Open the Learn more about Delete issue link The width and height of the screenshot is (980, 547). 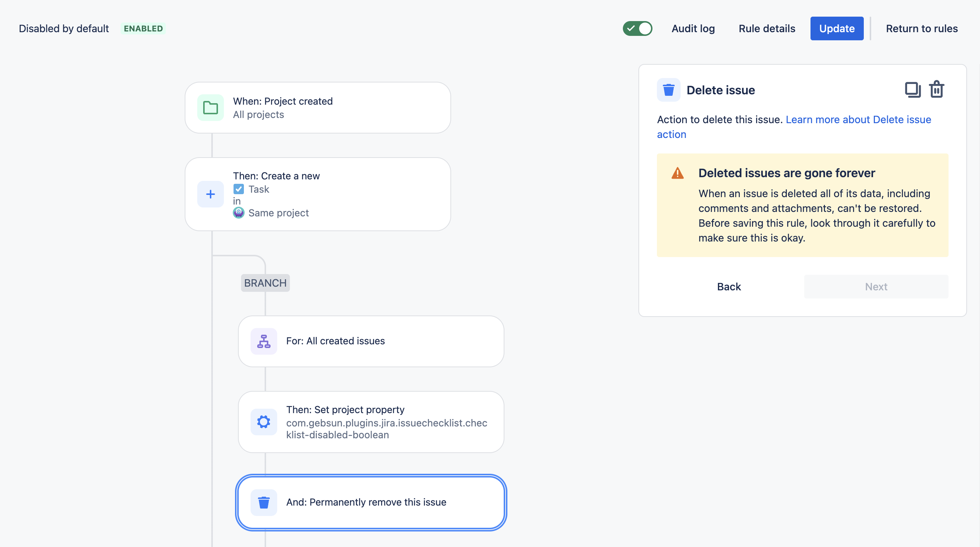click(x=858, y=119)
